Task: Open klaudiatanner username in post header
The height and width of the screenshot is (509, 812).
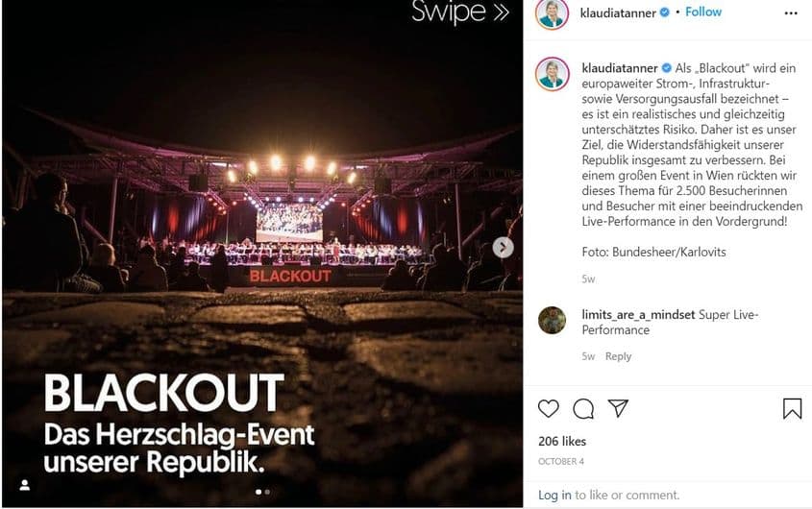Action: point(617,12)
